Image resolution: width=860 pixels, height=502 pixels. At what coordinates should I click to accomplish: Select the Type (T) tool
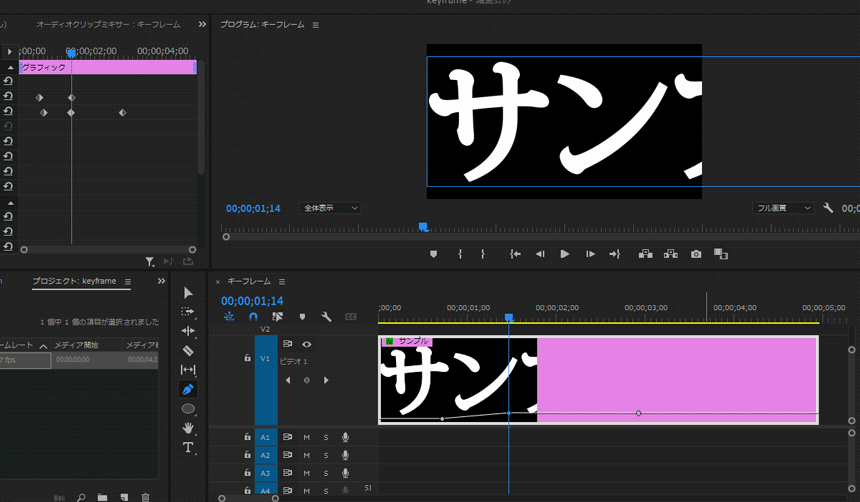pyautogui.click(x=188, y=447)
